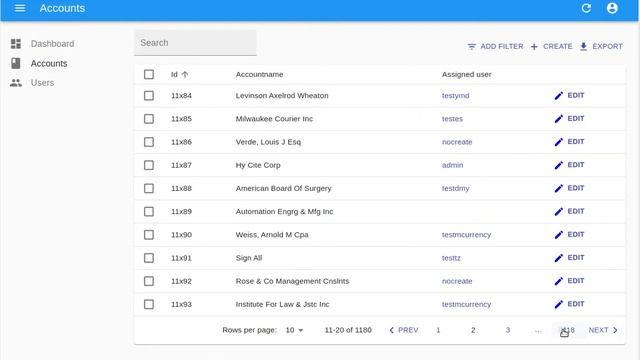This screenshot has width=640, height=360.
Task: Open nocreate user in Verde row
Action: pyautogui.click(x=457, y=142)
